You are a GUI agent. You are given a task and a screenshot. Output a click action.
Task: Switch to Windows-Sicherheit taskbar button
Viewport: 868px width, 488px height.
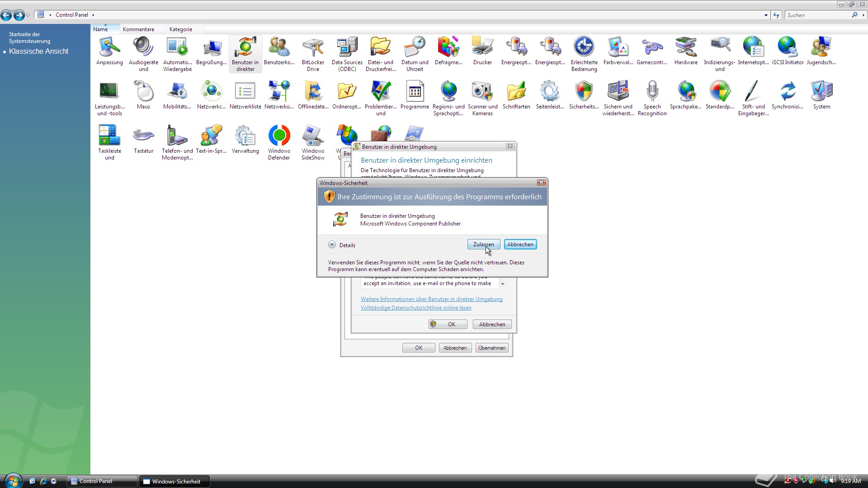point(175,481)
